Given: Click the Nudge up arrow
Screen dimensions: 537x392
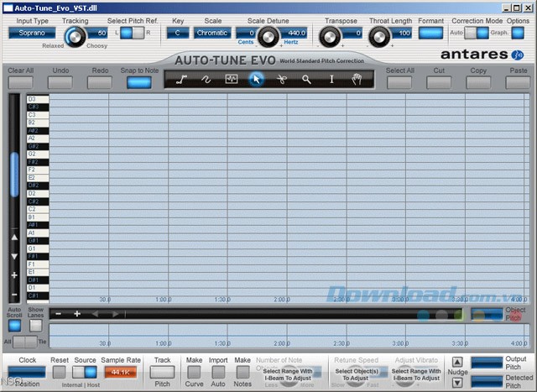Looking at the screenshot, I should 457,362.
